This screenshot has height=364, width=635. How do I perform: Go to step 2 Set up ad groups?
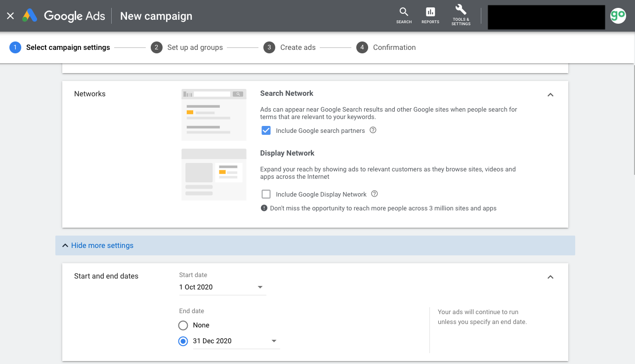[187, 47]
